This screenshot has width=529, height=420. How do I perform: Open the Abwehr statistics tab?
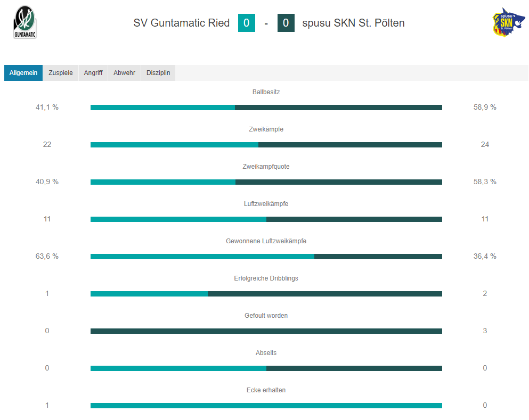tap(124, 73)
